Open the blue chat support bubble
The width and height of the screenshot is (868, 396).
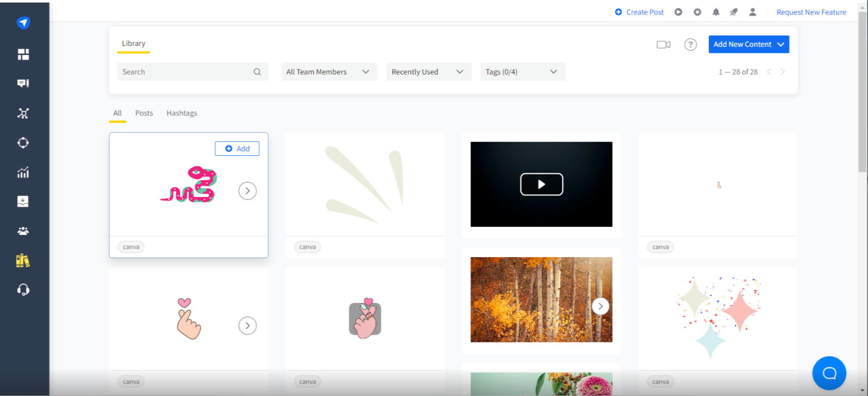pos(829,373)
